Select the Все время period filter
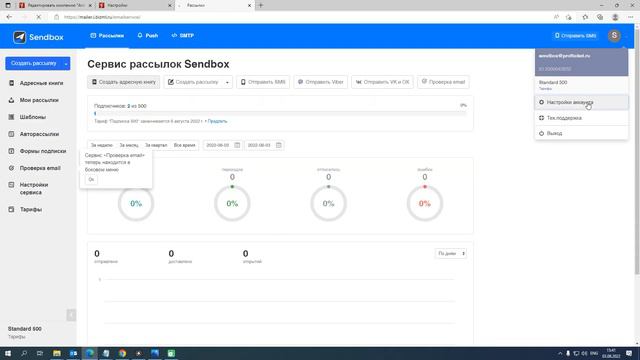 point(184,145)
